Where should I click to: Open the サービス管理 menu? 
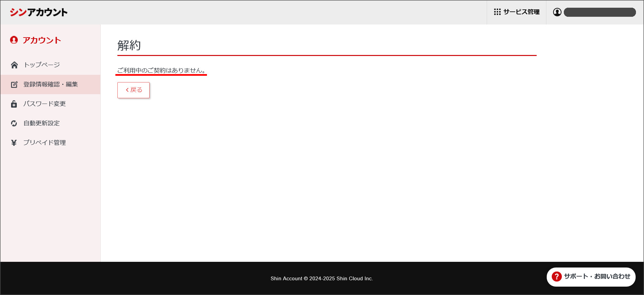[521, 12]
